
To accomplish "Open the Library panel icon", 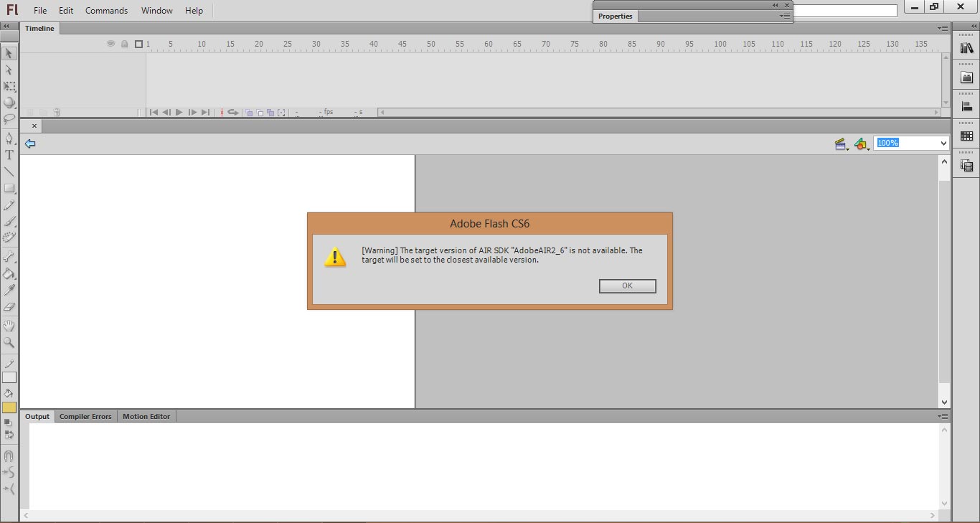I will pyautogui.click(x=966, y=48).
